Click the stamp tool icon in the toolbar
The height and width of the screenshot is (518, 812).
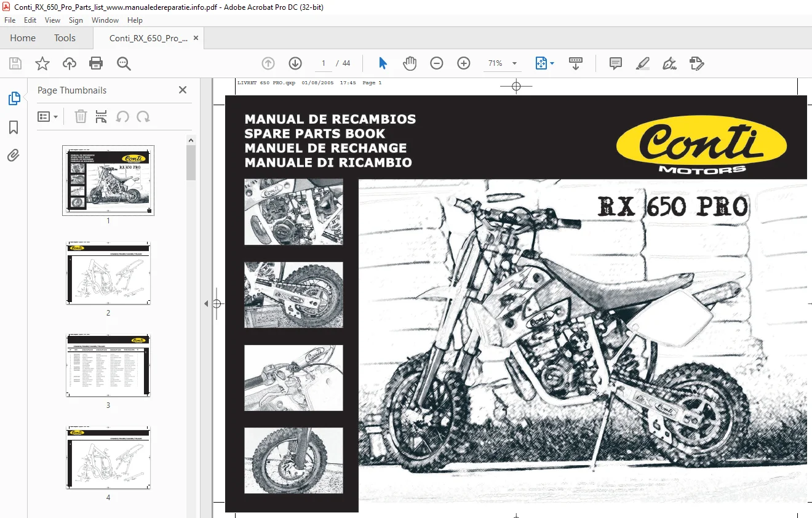696,63
